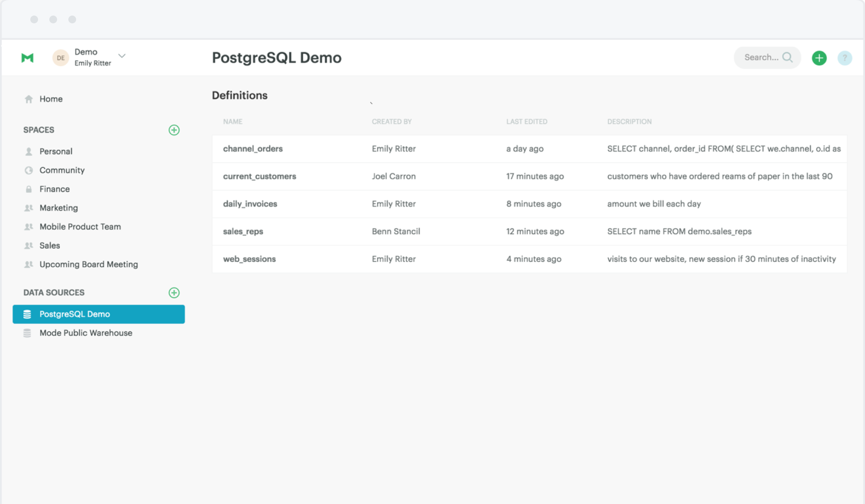Click the green plus create button

tap(819, 58)
